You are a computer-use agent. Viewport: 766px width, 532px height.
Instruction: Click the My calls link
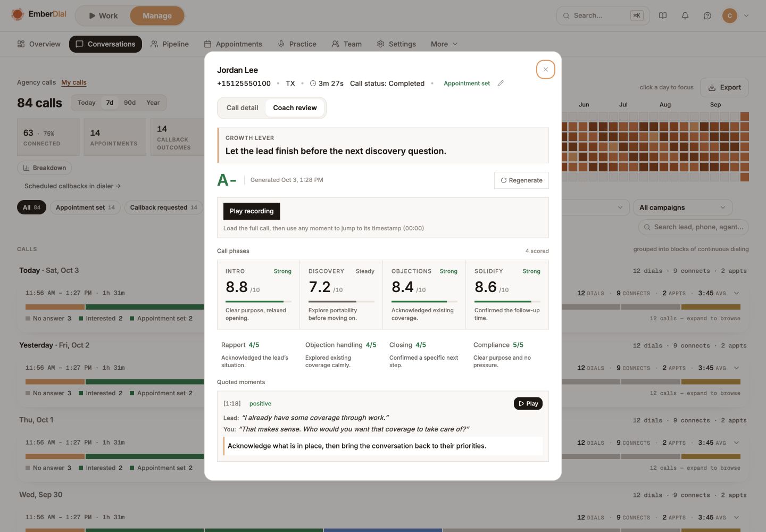(74, 82)
